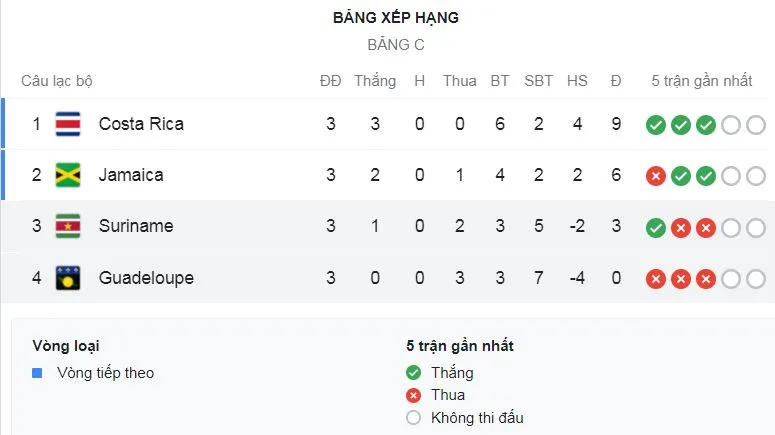775x435 pixels.
Task: Select the Suriname team name
Action: (x=136, y=226)
